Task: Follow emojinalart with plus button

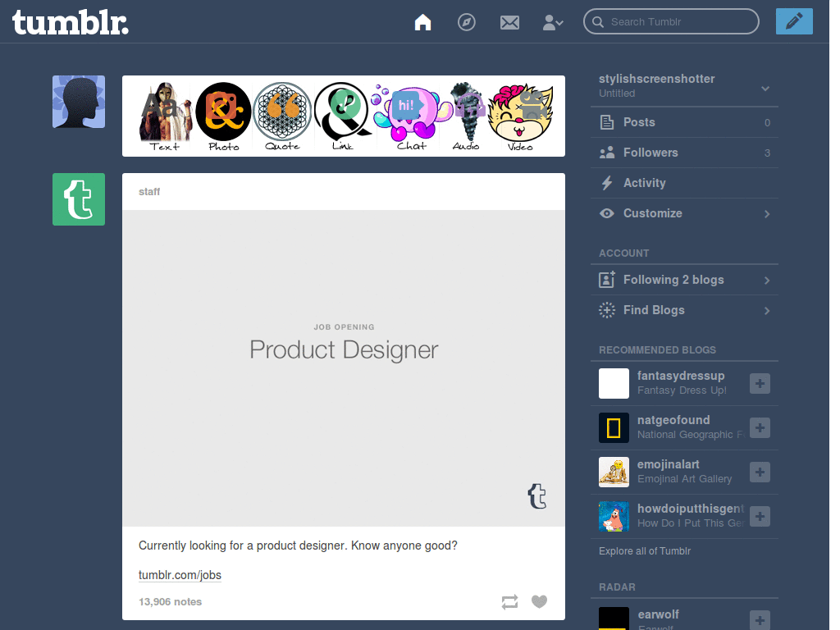Action: [760, 472]
